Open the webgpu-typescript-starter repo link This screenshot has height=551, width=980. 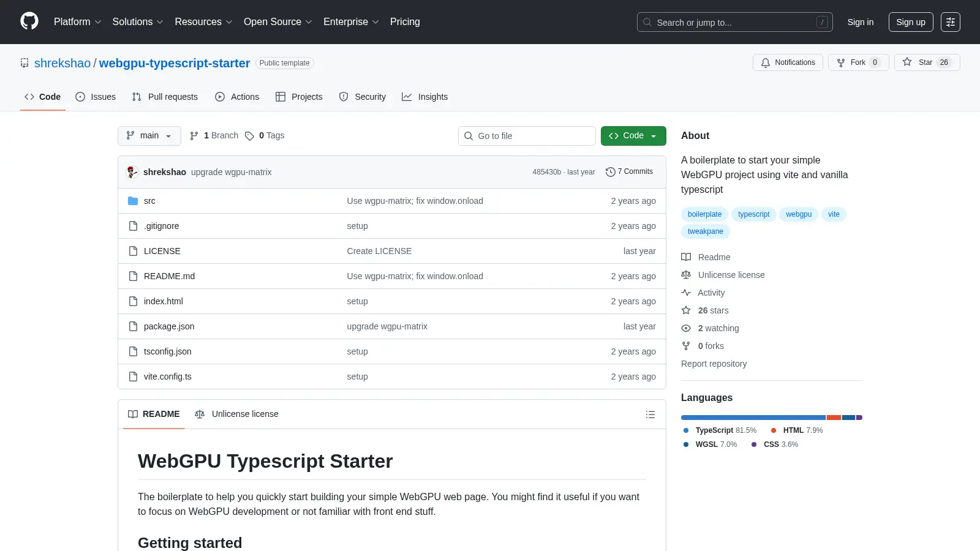(175, 63)
